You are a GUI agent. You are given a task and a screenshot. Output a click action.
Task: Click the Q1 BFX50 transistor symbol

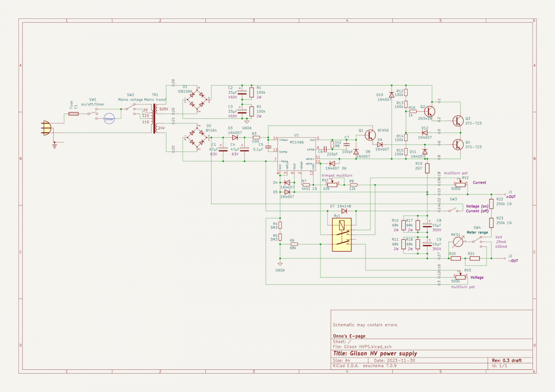370,135
